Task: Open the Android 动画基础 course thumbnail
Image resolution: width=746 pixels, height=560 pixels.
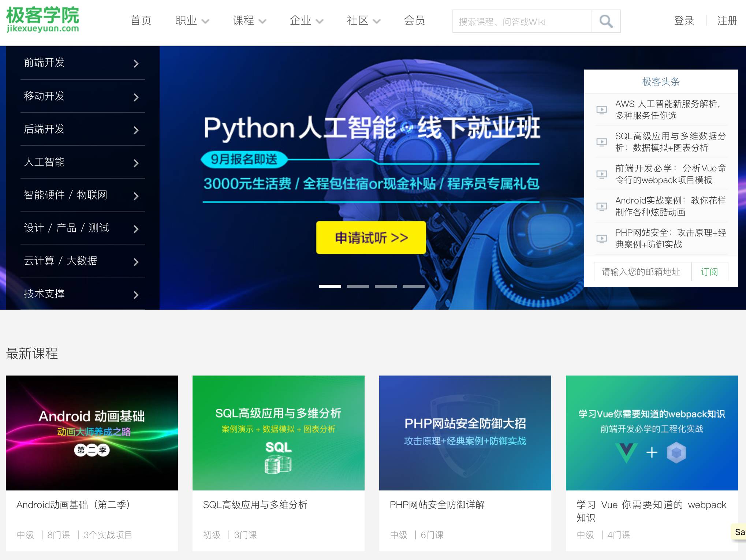Action: (x=92, y=433)
